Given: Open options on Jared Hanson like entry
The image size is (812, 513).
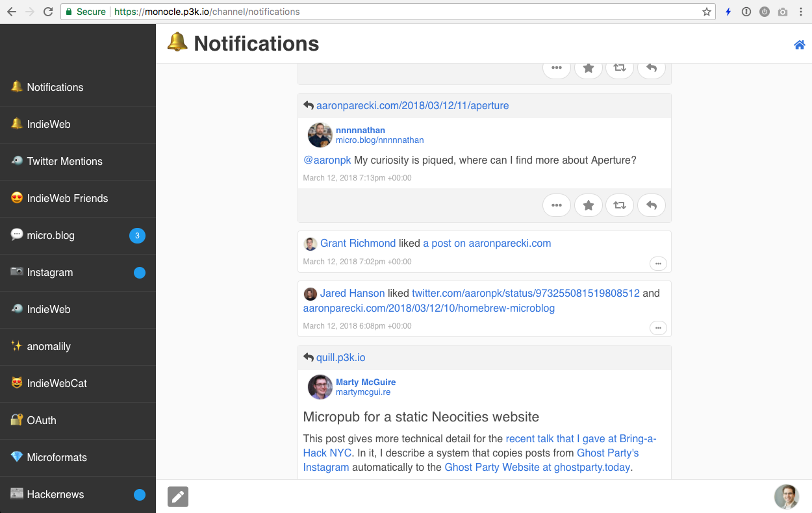Looking at the screenshot, I should point(658,328).
